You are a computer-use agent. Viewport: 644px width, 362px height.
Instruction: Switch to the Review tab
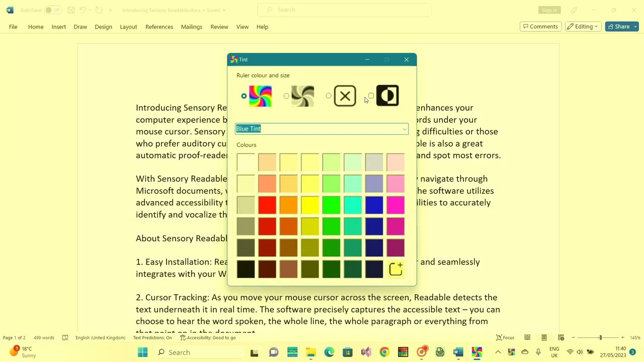tap(219, 27)
